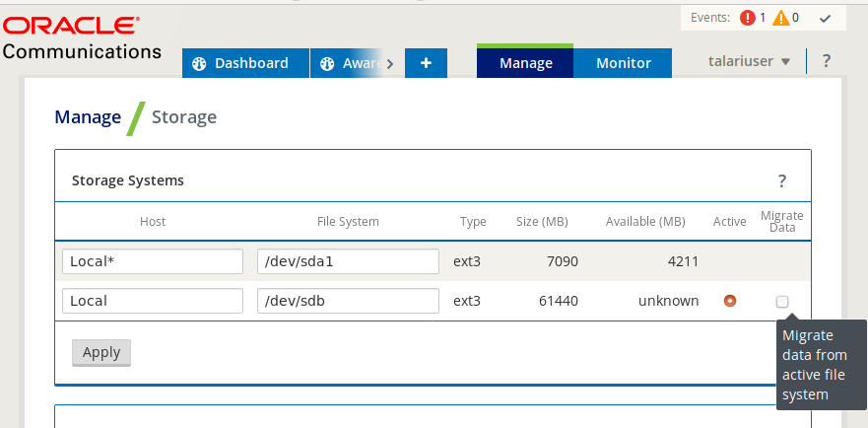Click the 61440 size value

pos(559,301)
